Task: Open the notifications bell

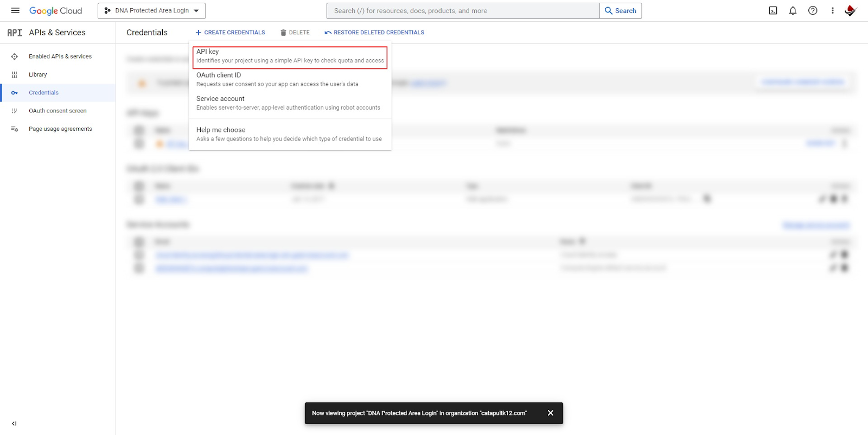Action: (793, 11)
